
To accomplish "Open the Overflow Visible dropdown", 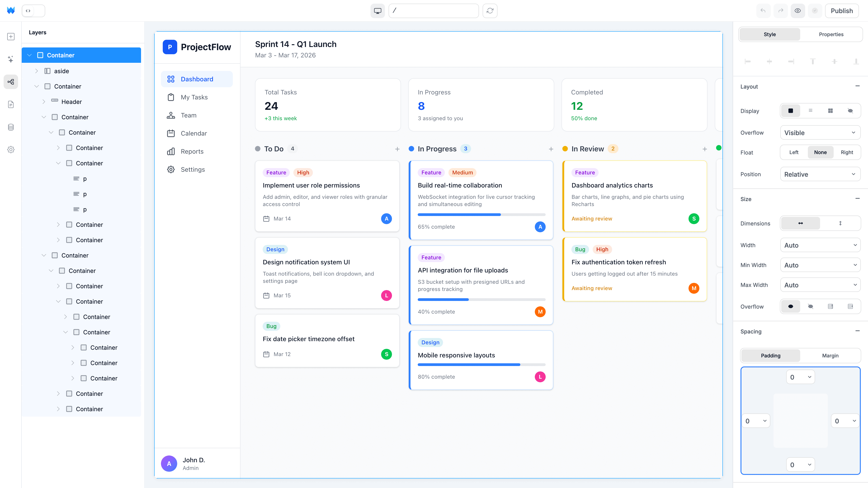I will click(820, 132).
